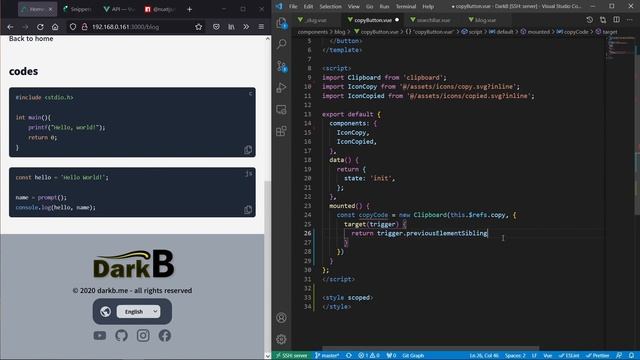The image size is (640, 360).
Task: Open the editor More Actions ellipsis
Action: (630, 20)
